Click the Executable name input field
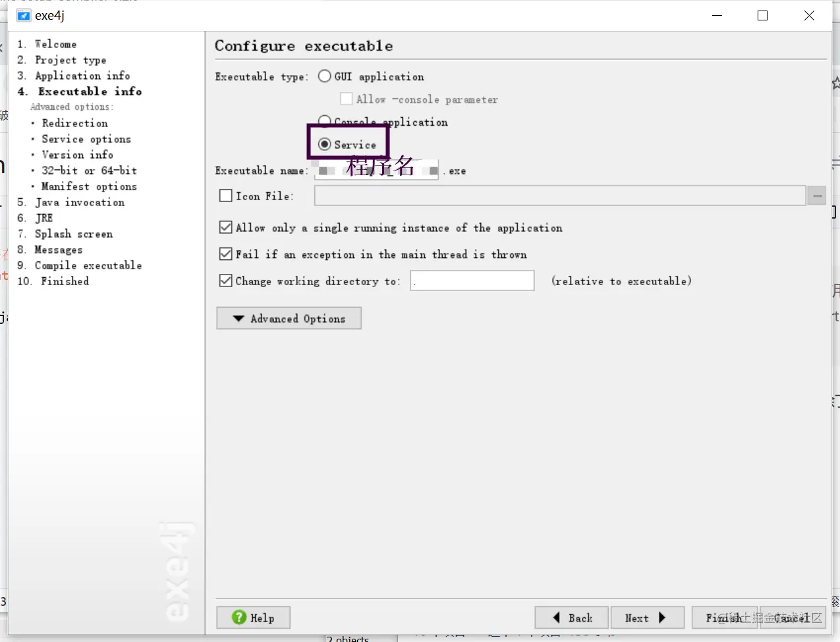The width and height of the screenshot is (840, 642). 377,171
